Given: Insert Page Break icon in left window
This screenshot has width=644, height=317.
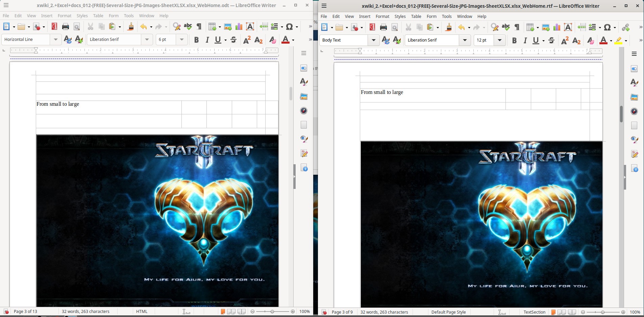Looking at the screenshot, I should click(x=264, y=27).
